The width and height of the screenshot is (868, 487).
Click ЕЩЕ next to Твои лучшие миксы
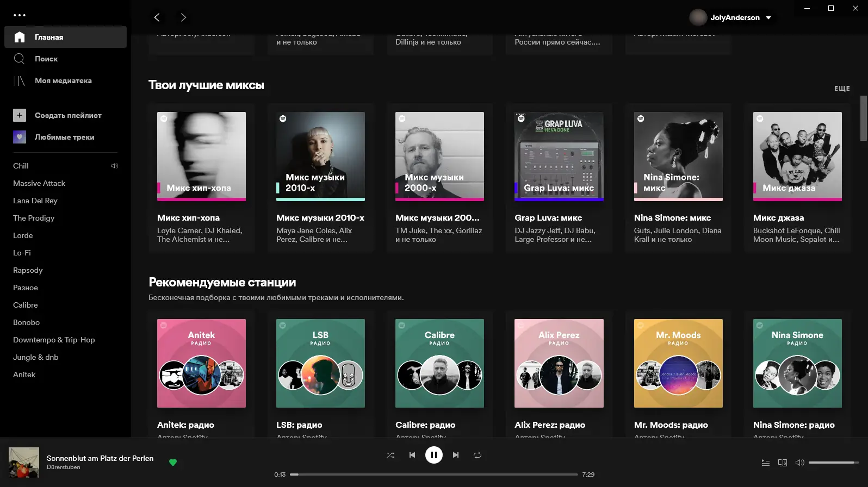[842, 88]
